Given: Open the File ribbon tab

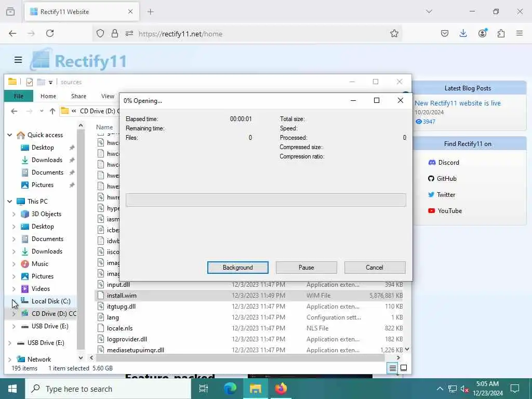Looking at the screenshot, I should tap(19, 96).
